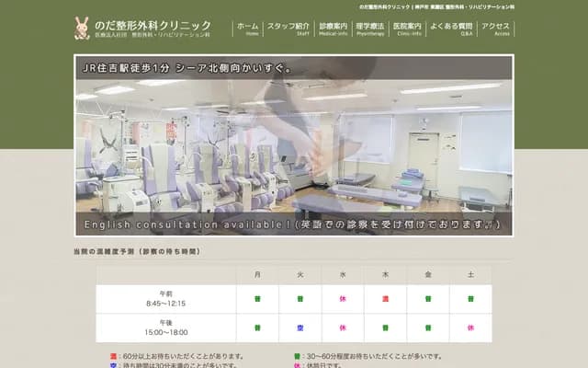588x368 pixels.
Task: Click the green 普 legend symbol below table
Action: pos(297,355)
